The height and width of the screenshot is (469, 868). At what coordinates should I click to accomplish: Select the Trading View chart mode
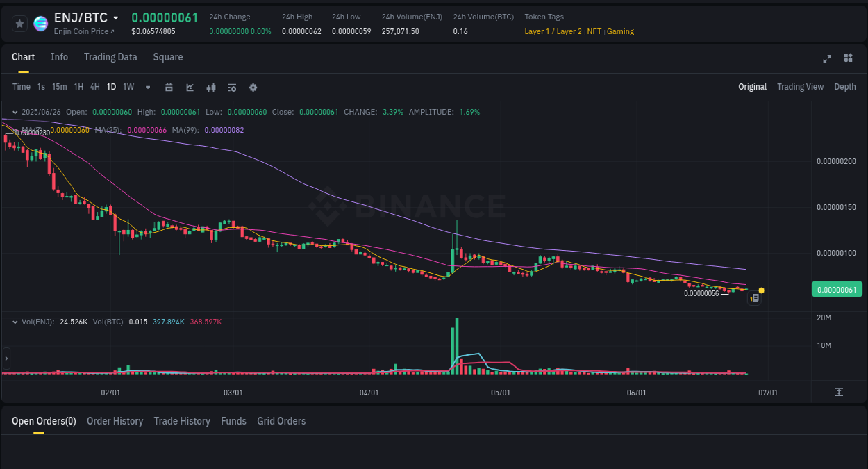(800, 86)
